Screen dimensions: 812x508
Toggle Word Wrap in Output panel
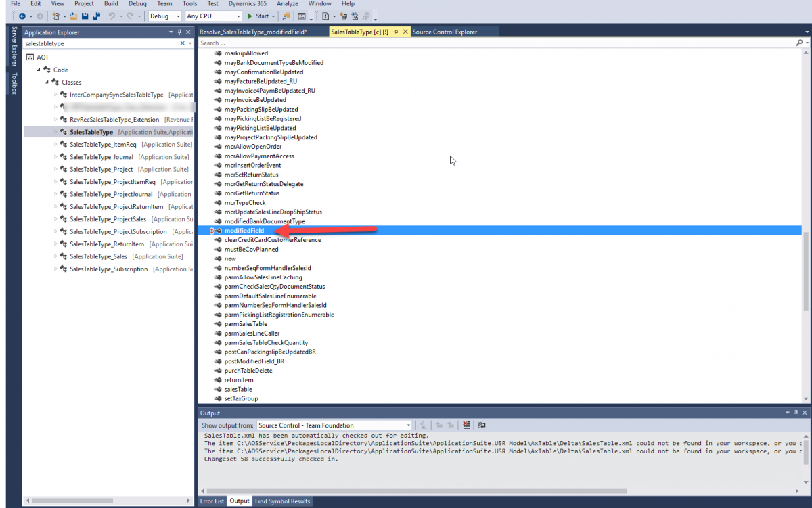click(481, 425)
